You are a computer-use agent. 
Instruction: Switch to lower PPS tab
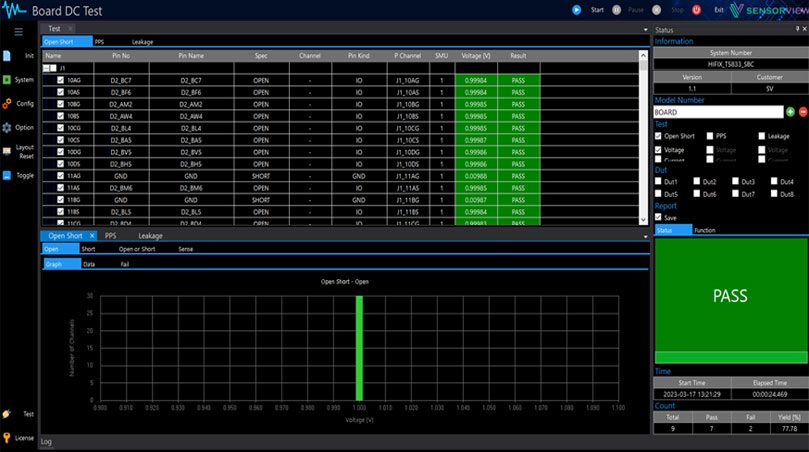pyautogui.click(x=110, y=236)
